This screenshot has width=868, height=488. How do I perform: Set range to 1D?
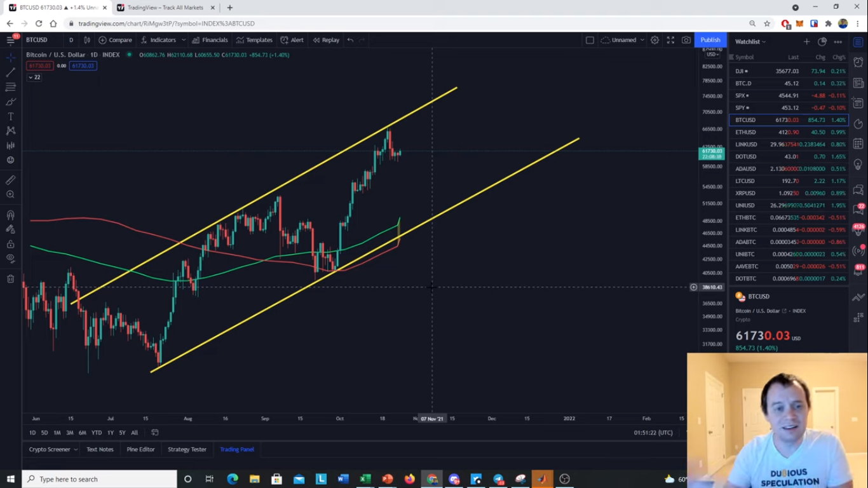[32, 433]
